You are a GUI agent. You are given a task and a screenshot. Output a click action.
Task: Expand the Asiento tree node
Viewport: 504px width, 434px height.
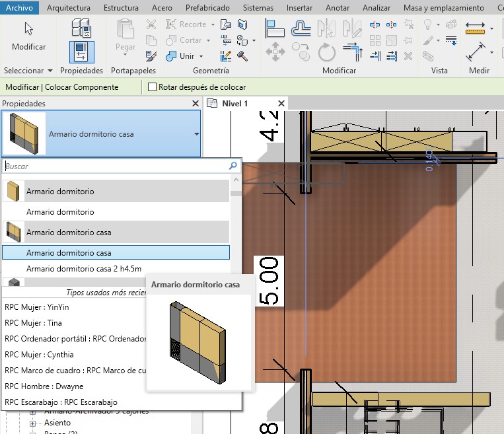pos(34,423)
